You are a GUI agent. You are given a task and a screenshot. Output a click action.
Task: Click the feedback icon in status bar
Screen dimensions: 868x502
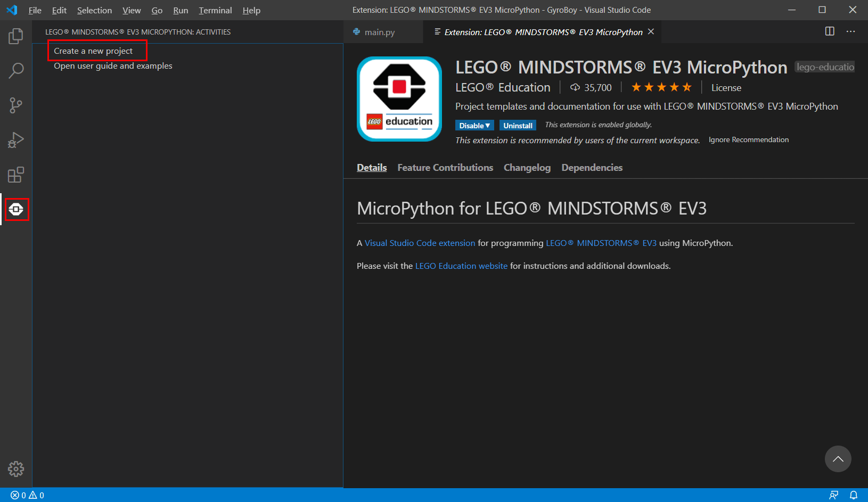[834, 495]
